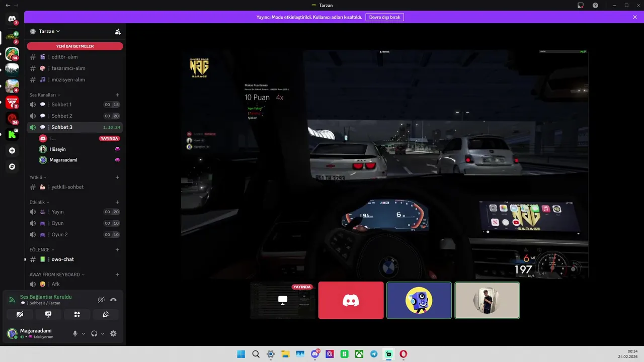The width and height of the screenshot is (644, 362).
Task: Open the müzisyen-alım text channel
Action: coord(75,79)
